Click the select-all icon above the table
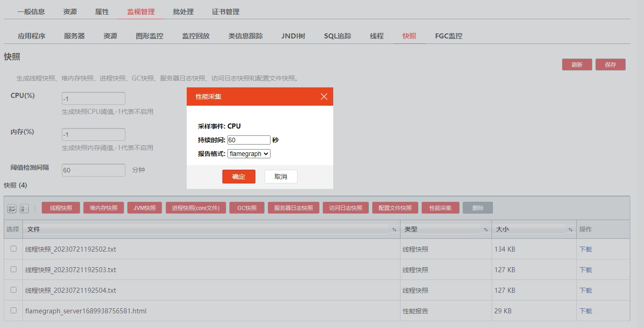The image size is (644, 328). [12, 209]
